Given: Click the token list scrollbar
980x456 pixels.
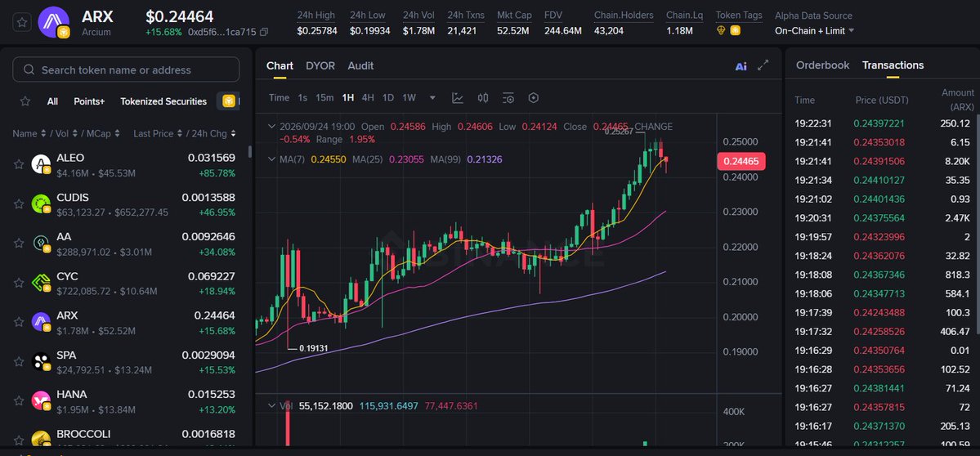Looking at the screenshot, I should [249, 152].
